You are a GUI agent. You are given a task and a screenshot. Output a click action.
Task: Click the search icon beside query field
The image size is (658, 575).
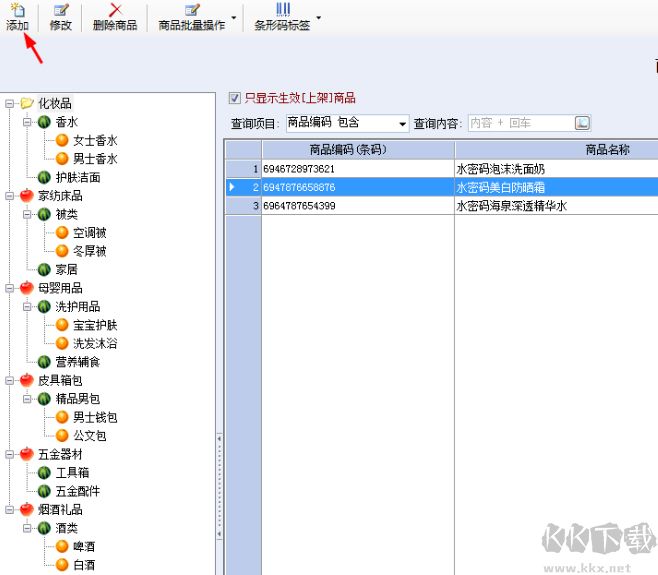582,123
